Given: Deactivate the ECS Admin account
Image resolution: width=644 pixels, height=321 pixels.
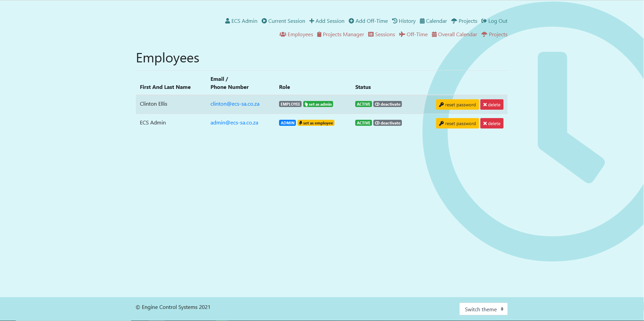Looking at the screenshot, I should (x=387, y=123).
